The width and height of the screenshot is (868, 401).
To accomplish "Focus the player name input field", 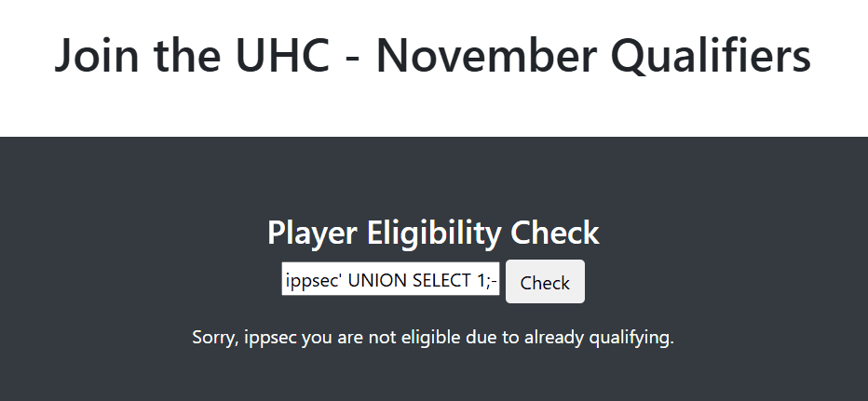I will [391, 280].
